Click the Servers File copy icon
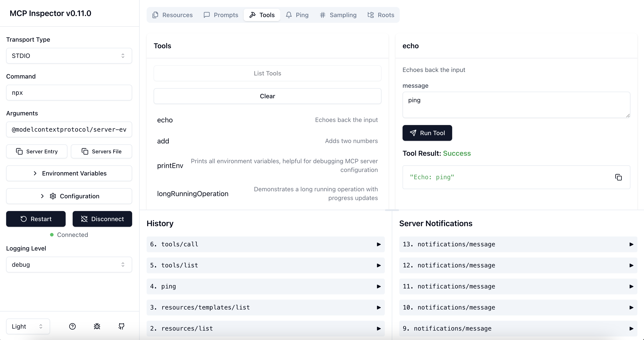Image resolution: width=644 pixels, height=340 pixels. pyautogui.click(x=85, y=151)
